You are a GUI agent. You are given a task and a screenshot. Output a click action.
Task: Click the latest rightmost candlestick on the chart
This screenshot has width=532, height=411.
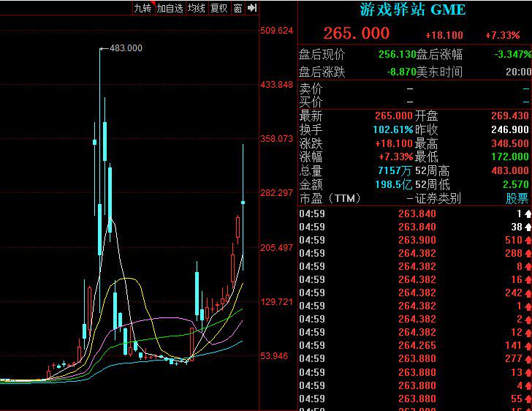coord(243,203)
